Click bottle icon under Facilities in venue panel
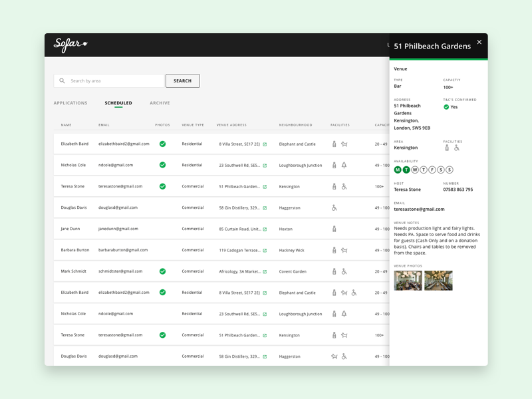 447,148
